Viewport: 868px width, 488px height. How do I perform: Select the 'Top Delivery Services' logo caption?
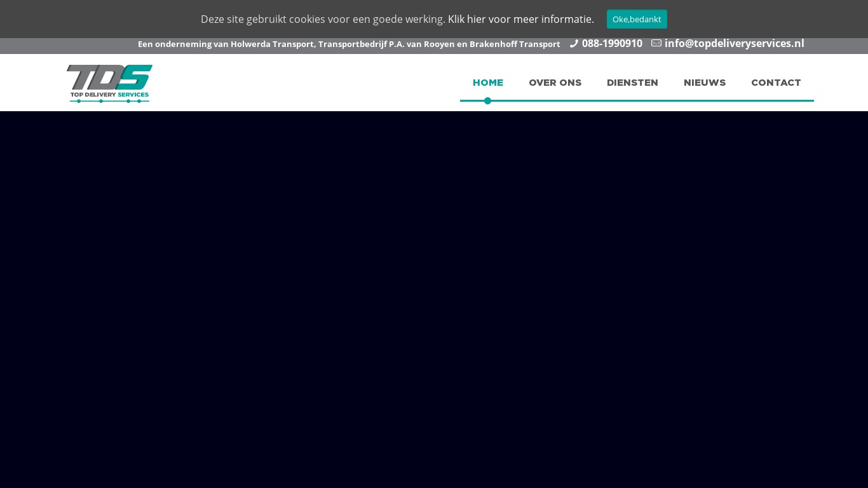[x=109, y=95]
